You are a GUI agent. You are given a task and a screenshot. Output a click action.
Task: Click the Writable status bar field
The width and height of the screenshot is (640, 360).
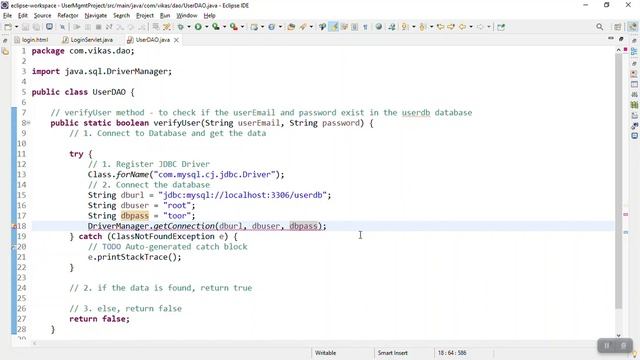325,353
